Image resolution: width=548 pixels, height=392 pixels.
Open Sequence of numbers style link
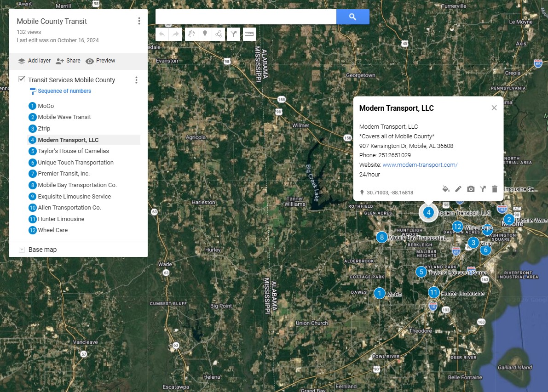[x=64, y=91]
